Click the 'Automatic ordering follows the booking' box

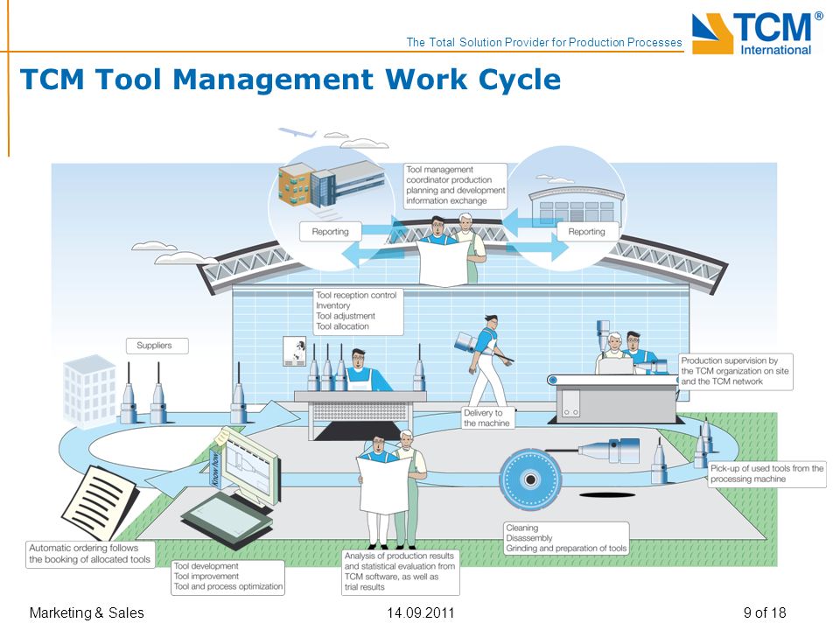pos(90,554)
